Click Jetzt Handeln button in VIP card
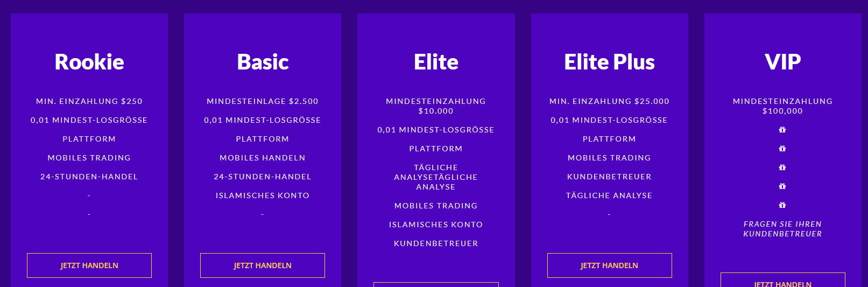The width and height of the screenshot is (868, 287). pos(782,282)
